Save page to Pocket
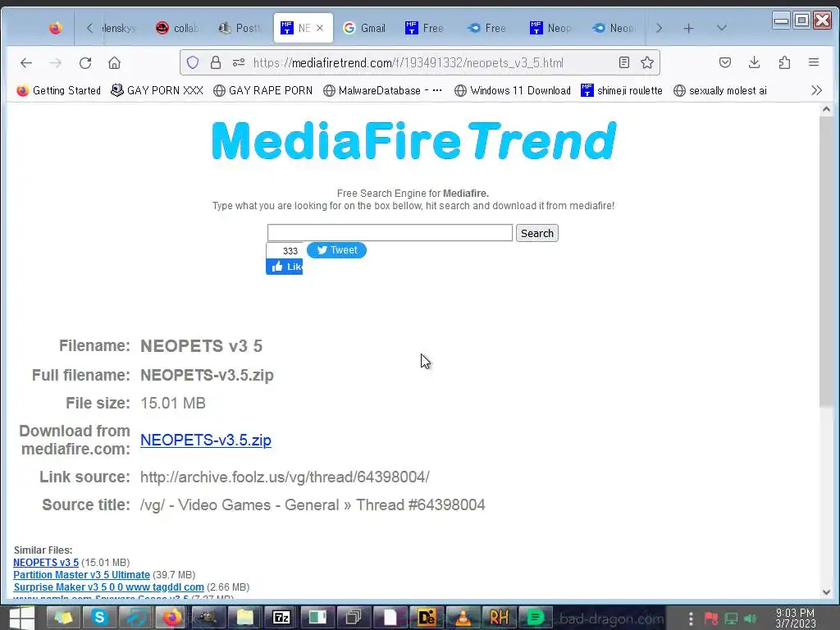The image size is (840, 630). click(725, 62)
